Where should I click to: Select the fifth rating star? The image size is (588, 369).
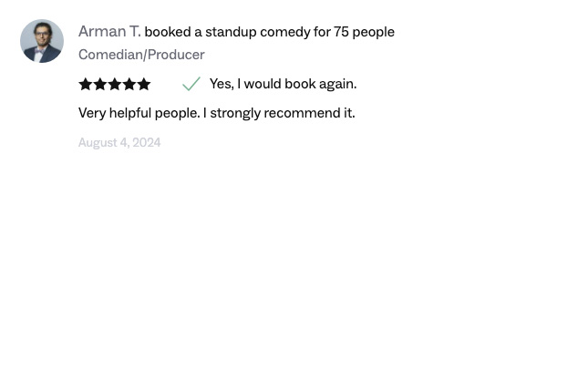144,84
